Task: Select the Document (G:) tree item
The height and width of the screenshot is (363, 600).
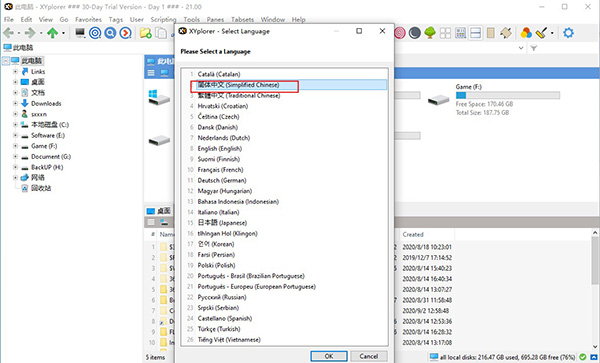Action: (x=51, y=156)
